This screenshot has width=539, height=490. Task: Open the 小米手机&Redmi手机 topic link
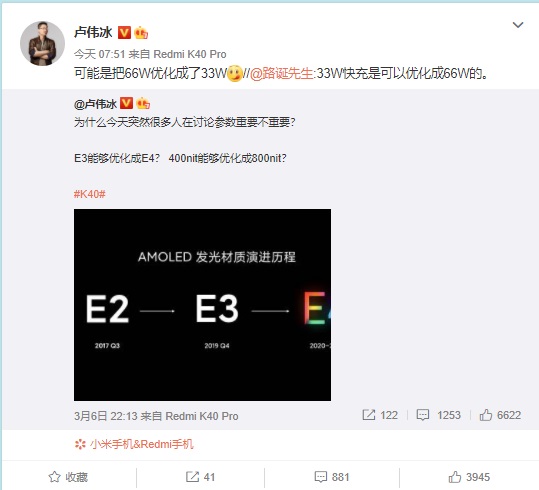tap(134, 444)
